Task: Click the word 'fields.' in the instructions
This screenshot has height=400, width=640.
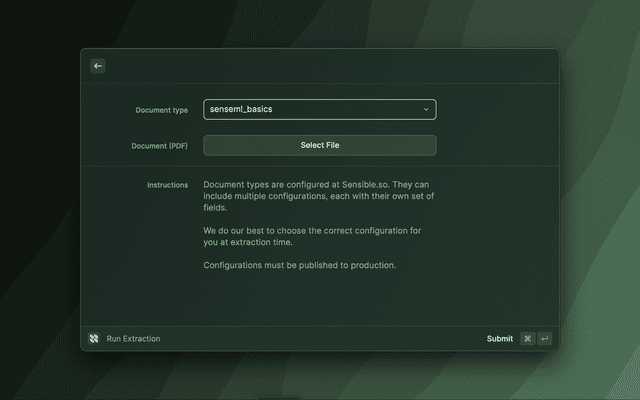Action: click(215, 208)
